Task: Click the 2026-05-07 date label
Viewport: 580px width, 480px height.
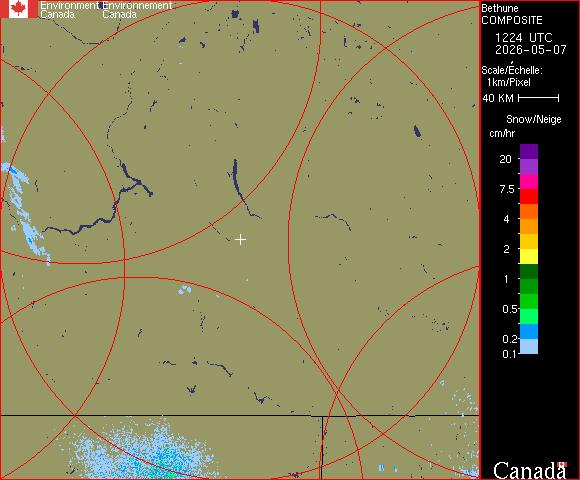Action: [x=531, y=50]
